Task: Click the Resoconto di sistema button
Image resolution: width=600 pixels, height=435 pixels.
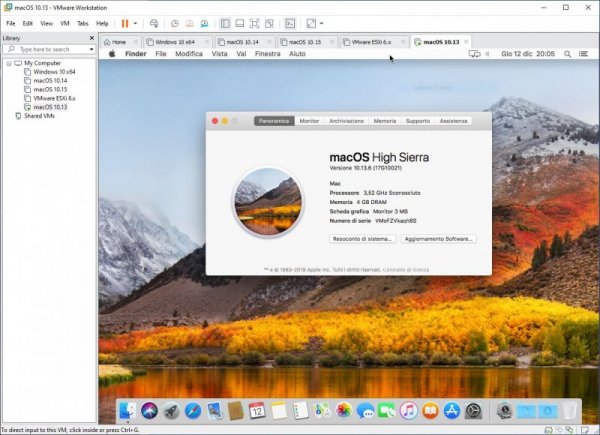Action: [362, 239]
